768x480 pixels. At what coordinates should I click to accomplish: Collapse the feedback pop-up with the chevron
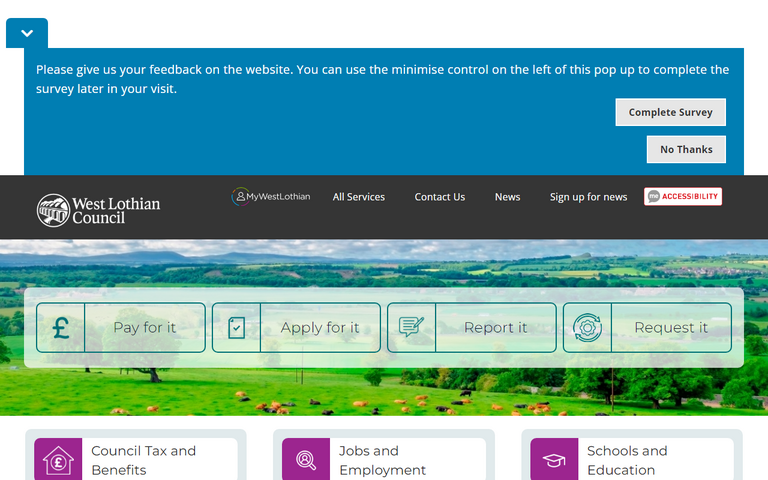click(27, 33)
